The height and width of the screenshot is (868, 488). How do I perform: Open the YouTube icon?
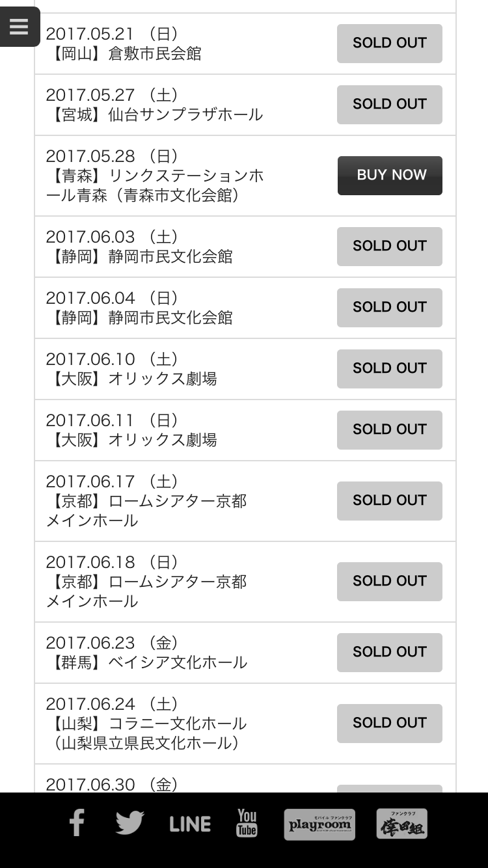coord(247,823)
